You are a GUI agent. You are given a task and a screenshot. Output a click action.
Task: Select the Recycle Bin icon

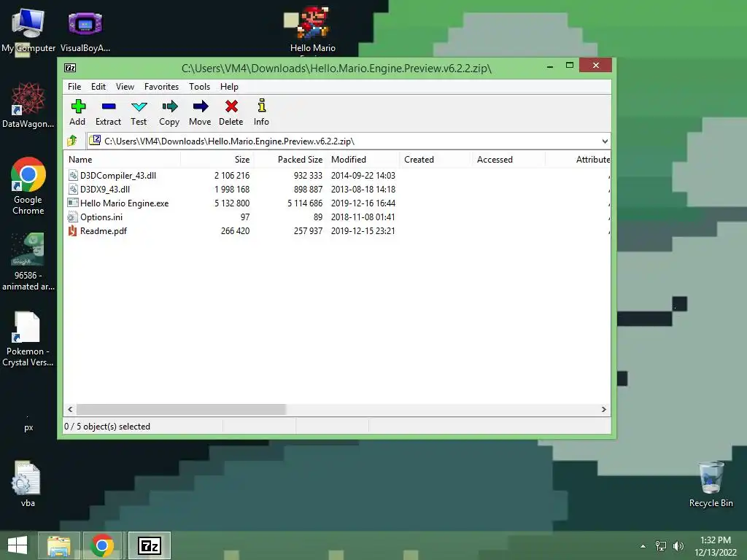711,484
